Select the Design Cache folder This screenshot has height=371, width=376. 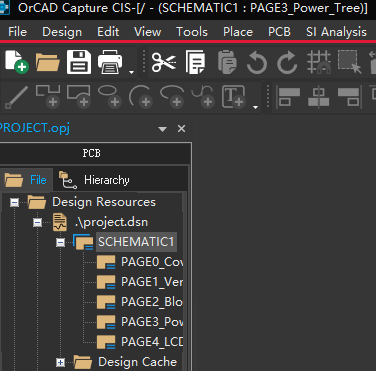137,362
